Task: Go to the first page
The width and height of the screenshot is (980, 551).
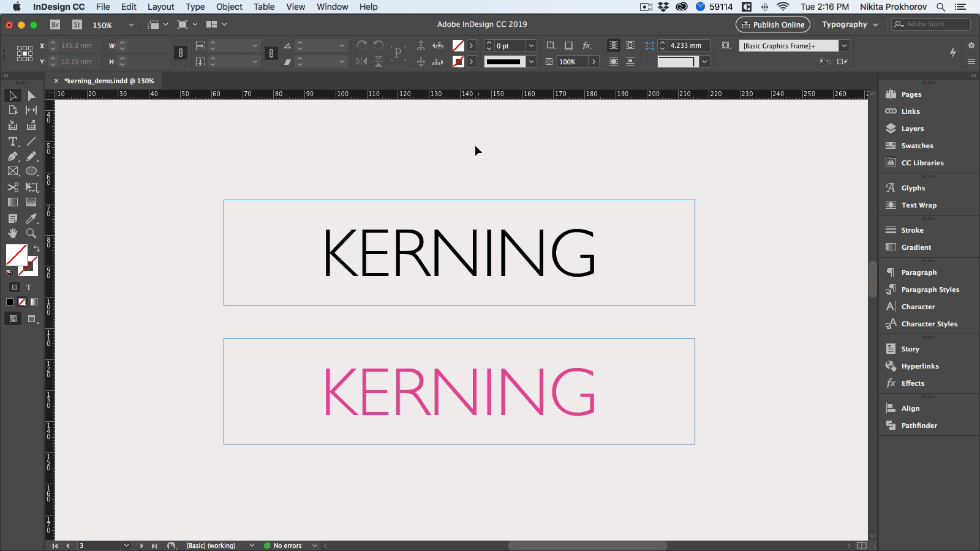Action: click(x=55, y=545)
